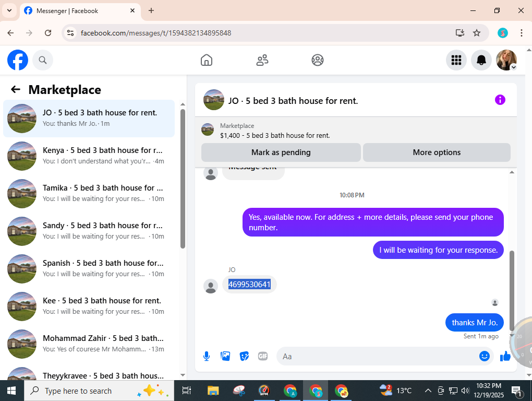The image size is (532, 401).
Task: Open the Facebook logo home link
Action: coord(18,60)
